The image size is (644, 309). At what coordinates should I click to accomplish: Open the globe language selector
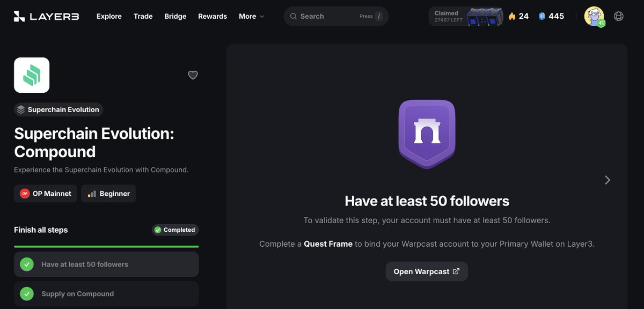pos(619,16)
